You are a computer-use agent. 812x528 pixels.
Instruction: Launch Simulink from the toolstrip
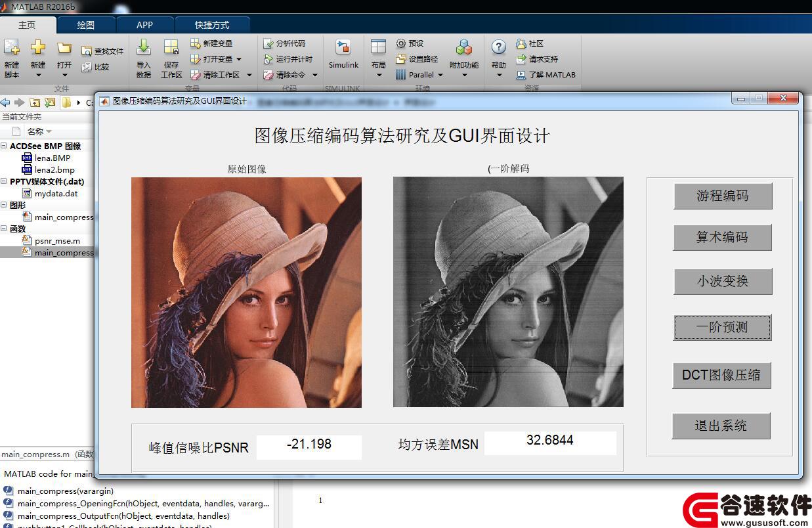[343, 53]
